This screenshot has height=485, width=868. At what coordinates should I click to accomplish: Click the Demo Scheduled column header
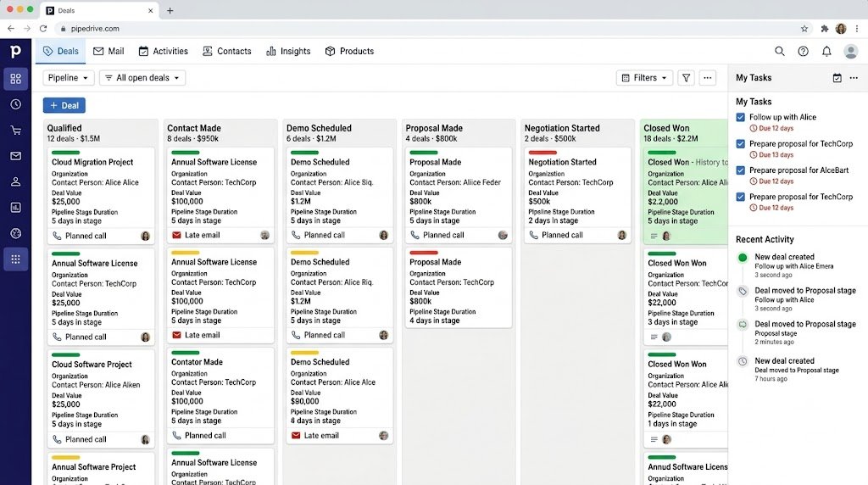319,128
